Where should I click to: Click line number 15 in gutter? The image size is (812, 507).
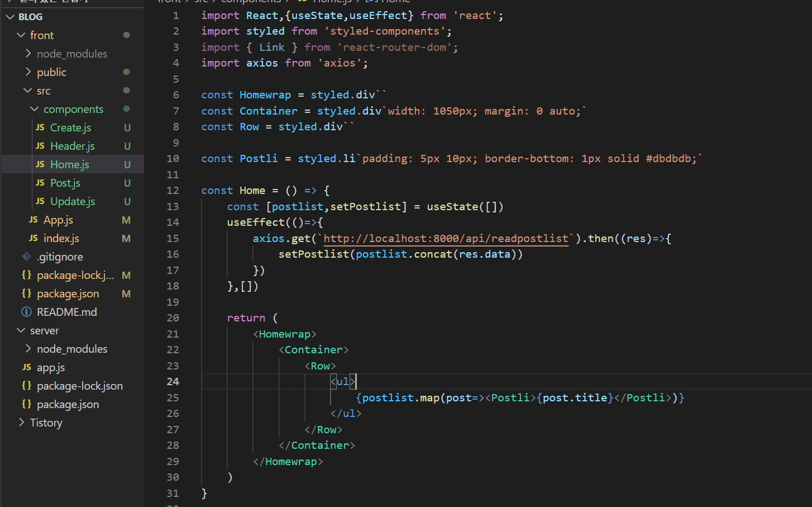pos(173,239)
